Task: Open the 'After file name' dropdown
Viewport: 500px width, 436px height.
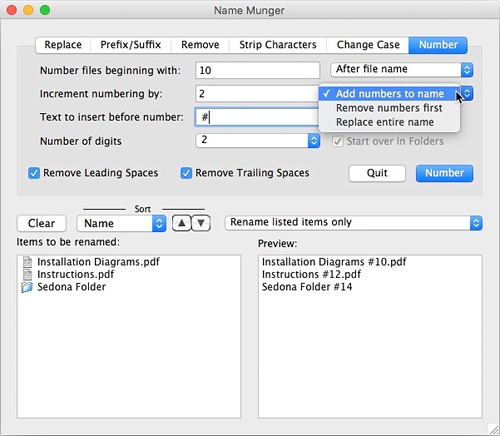Action: pos(402,69)
